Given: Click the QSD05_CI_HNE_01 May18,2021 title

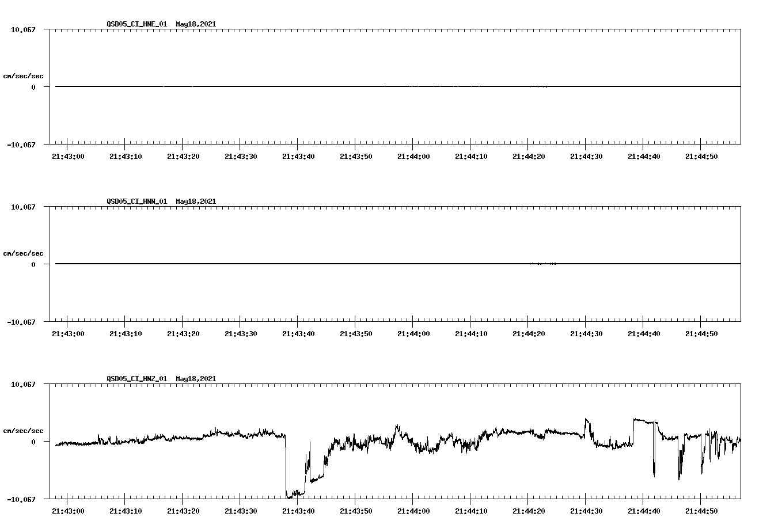Looking at the screenshot, I should pos(161,24).
